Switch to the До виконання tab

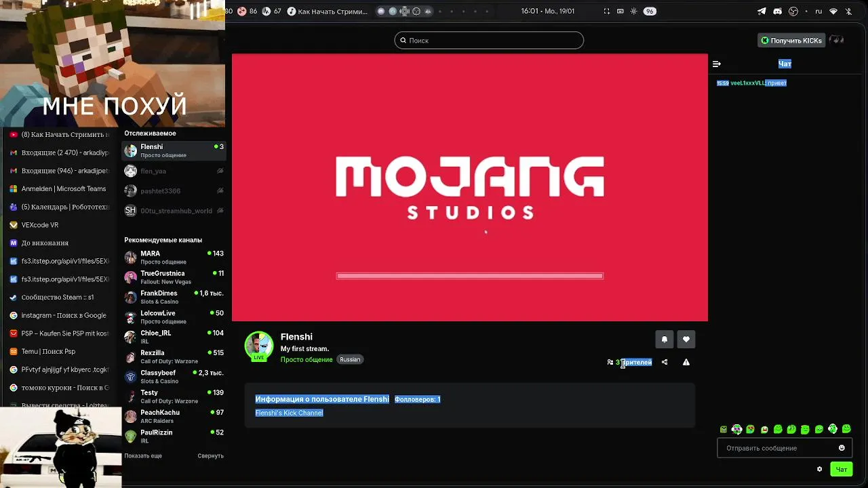(x=60, y=243)
